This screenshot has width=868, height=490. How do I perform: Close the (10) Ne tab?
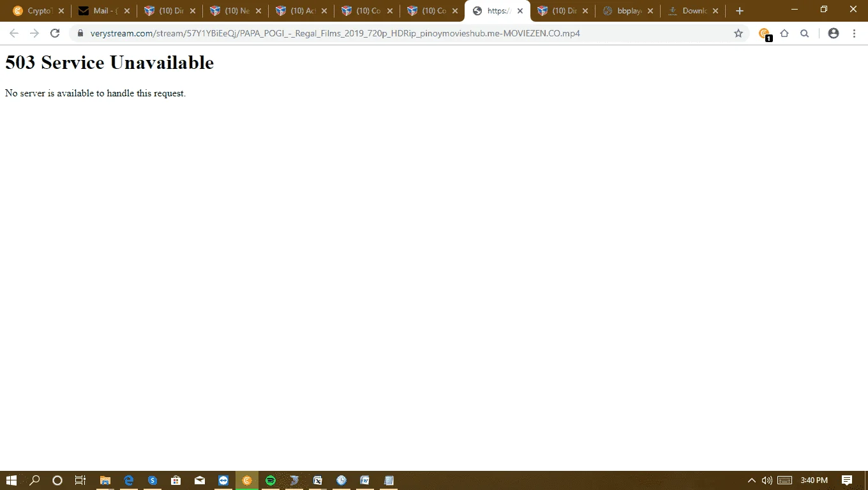click(258, 11)
